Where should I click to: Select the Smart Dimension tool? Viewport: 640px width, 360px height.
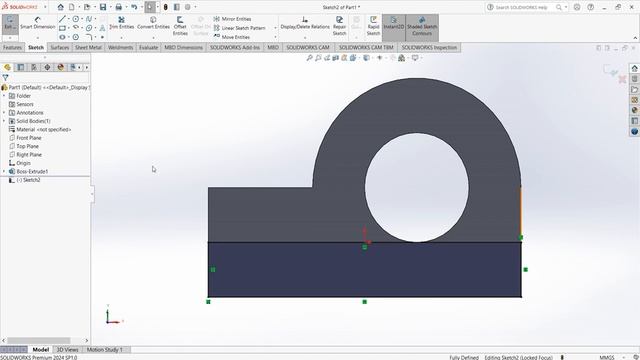coord(38,23)
